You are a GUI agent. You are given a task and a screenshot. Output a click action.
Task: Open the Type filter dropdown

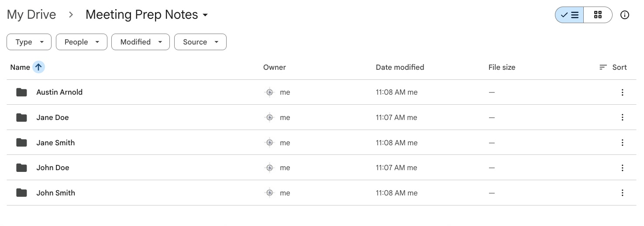pyautogui.click(x=29, y=42)
